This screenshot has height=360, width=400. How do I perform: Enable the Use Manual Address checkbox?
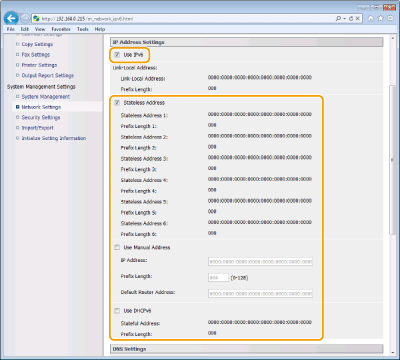(117, 247)
